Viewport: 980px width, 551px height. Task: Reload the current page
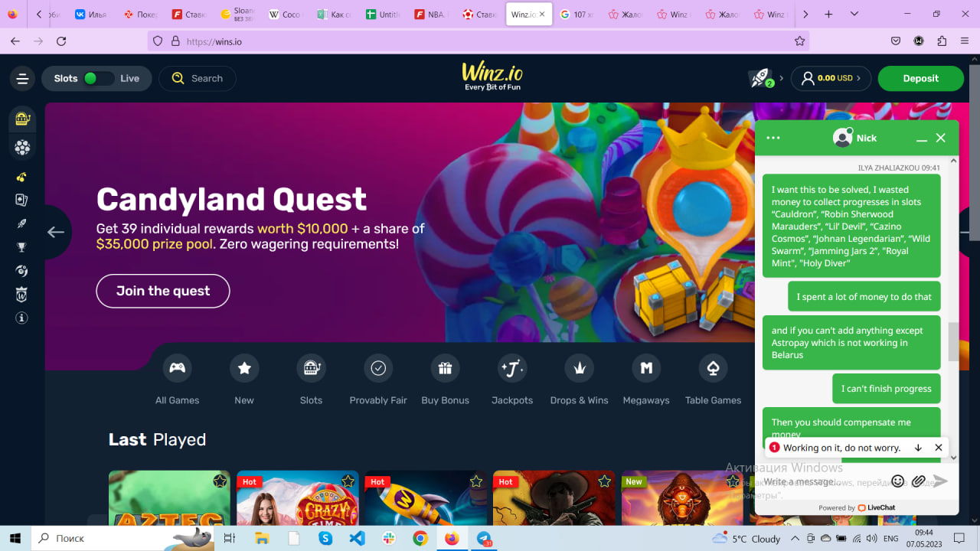tap(61, 41)
